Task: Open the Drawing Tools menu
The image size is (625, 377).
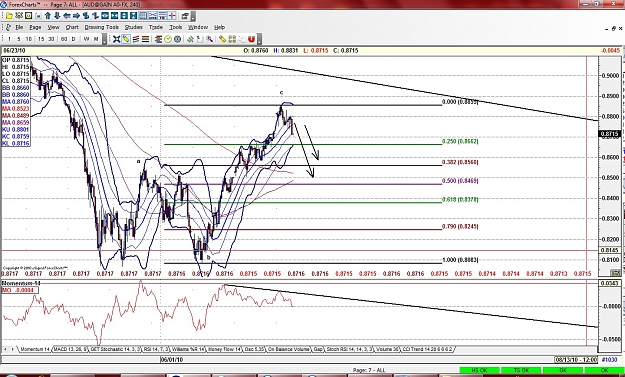Action: click(102, 27)
